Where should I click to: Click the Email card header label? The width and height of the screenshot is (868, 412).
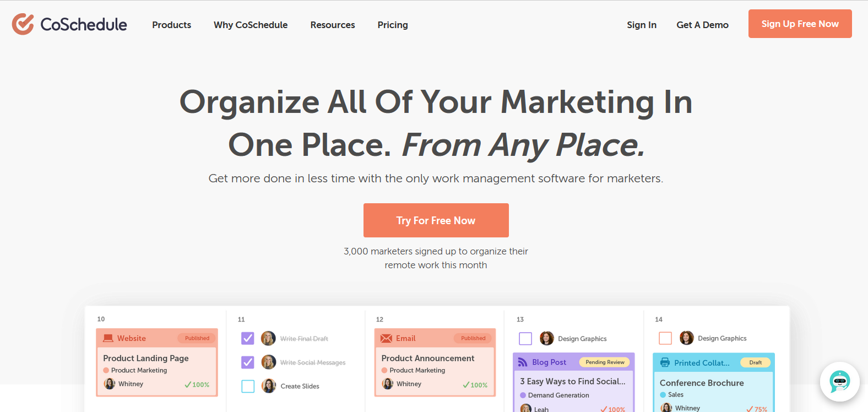point(405,338)
